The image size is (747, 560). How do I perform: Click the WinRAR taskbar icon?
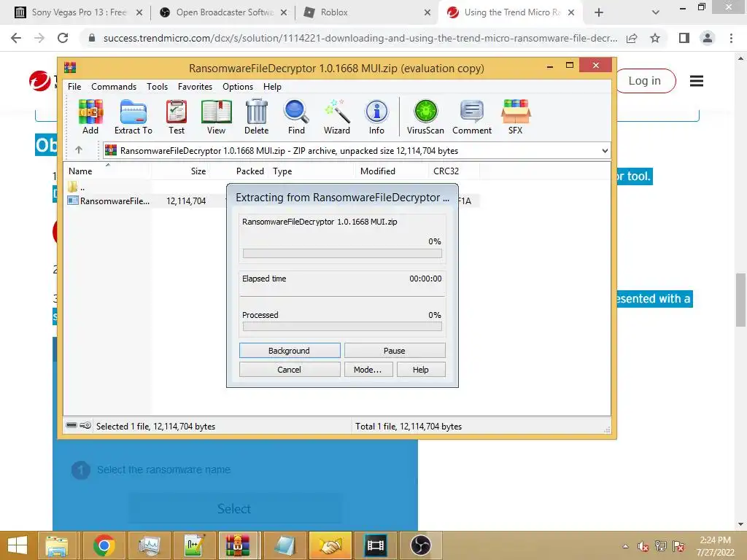point(238,545)
